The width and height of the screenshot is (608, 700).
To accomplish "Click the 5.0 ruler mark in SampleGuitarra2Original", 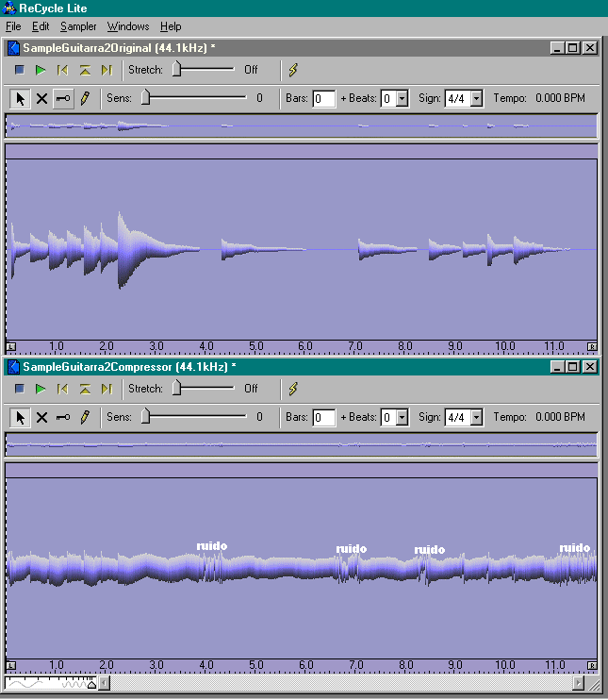I will point(256,346).
